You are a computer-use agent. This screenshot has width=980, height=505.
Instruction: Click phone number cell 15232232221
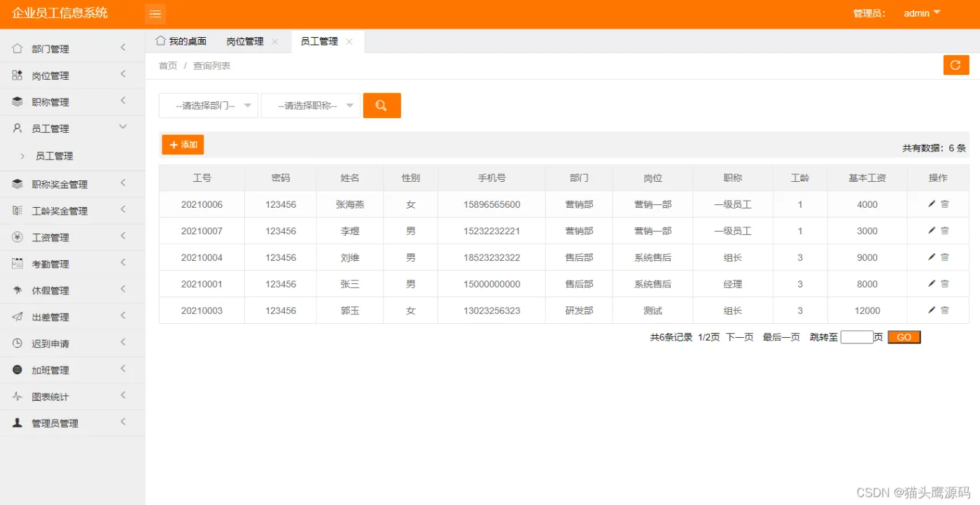pos(491,231)
